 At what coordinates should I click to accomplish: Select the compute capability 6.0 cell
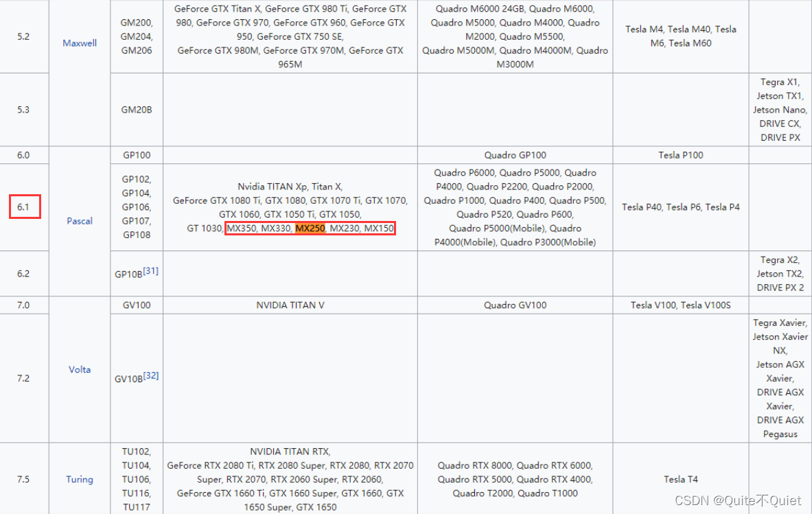[x=24, y=155]
